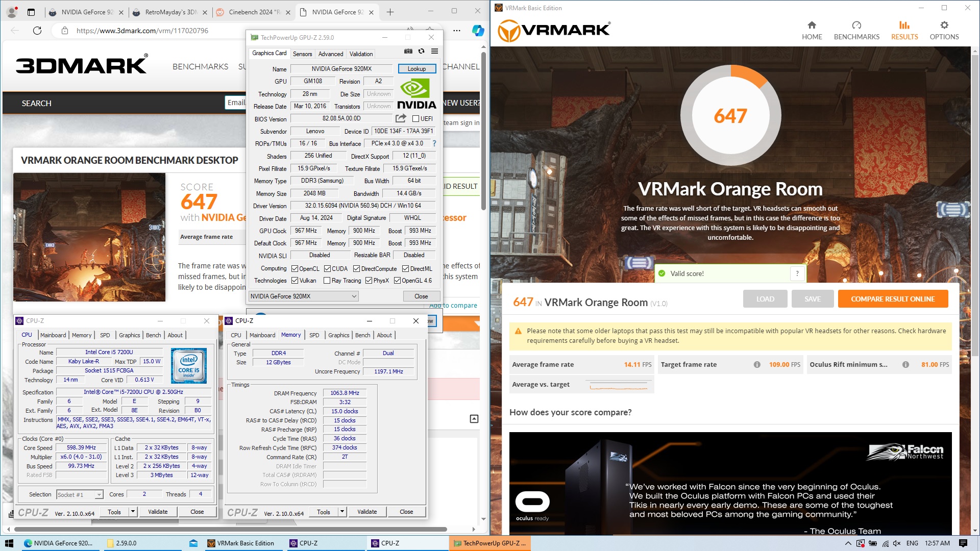Image resolution: width=980 pixels, height=551 pixels.
Task: Toggle the Vulkan checkbox
Action: click(295, 281)
